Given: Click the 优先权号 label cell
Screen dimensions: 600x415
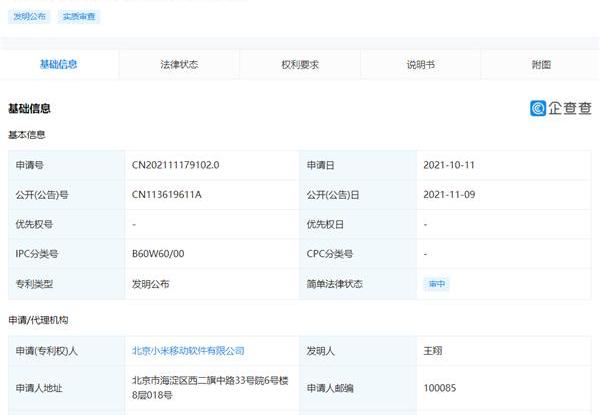Looking at the screenshot, I should pyautogui.click(x=67, y=224).
